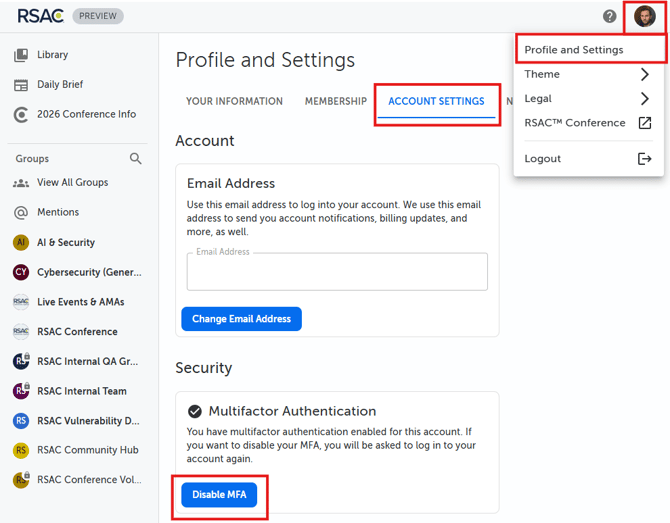Select Profile and Settings menu item
This screenshot has width=670, height=523.
pos(574,50)
